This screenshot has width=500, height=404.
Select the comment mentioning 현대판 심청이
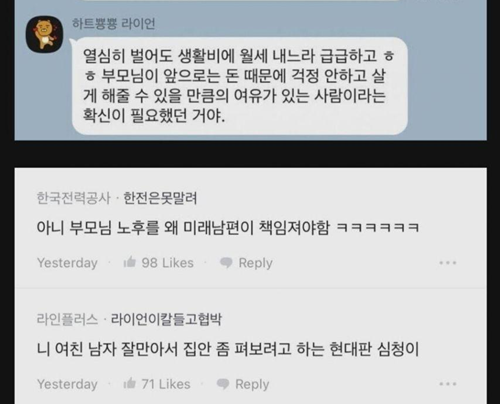[x=228, y=349]
